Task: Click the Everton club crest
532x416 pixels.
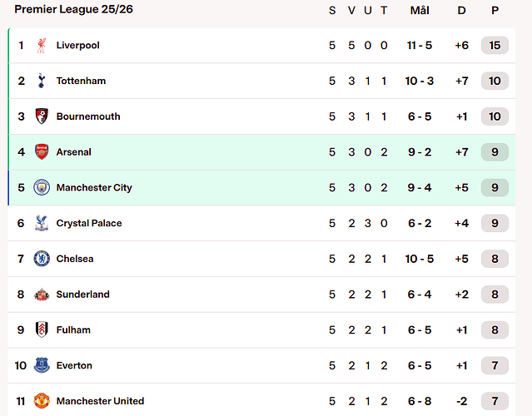Action: (42, 365)
